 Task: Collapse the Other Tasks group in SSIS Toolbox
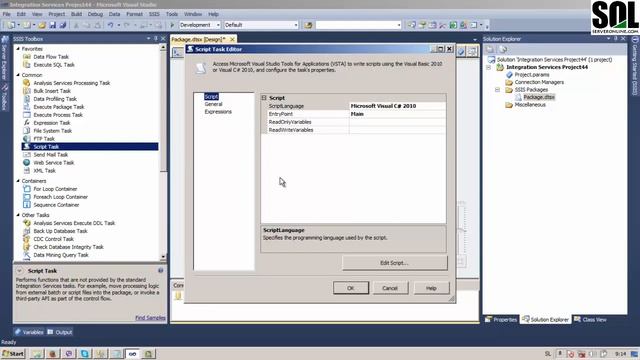18,215
